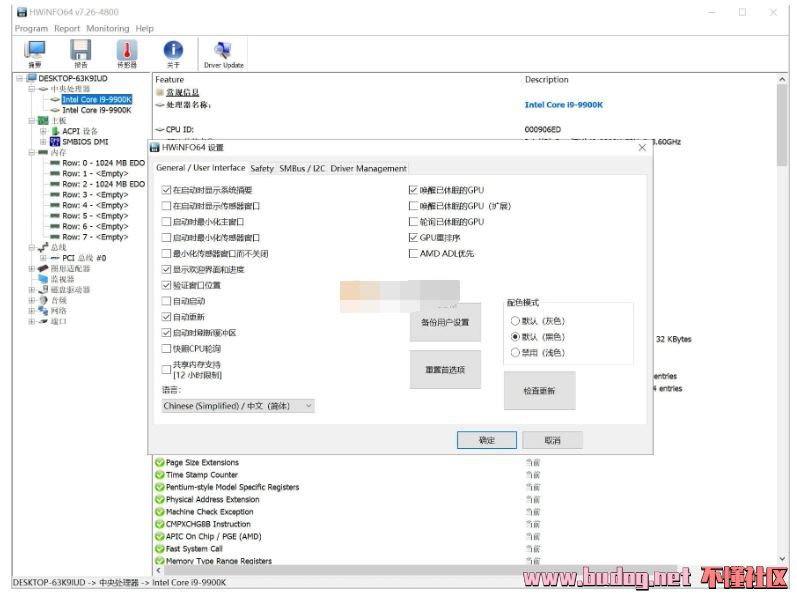Click the green check icon beside Page Size Extensions
Image resolution: width=797 pixels, height=598 pixels.
[160, 463]
